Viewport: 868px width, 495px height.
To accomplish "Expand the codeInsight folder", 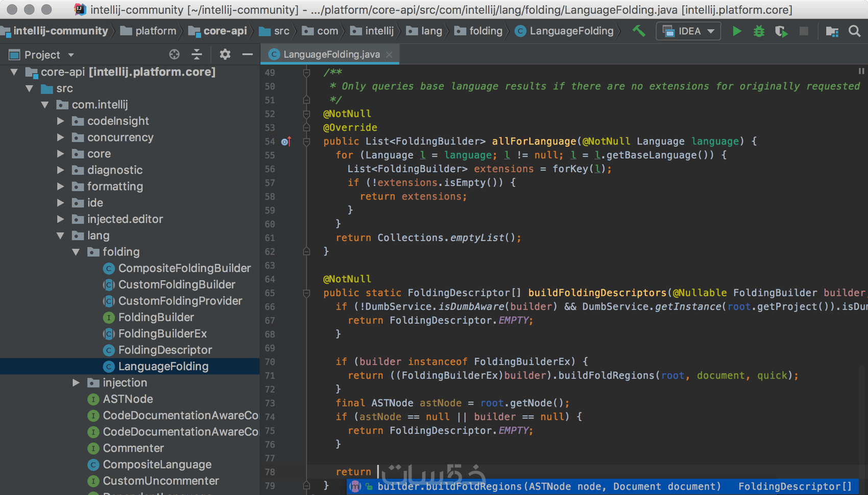I will 61,121.
